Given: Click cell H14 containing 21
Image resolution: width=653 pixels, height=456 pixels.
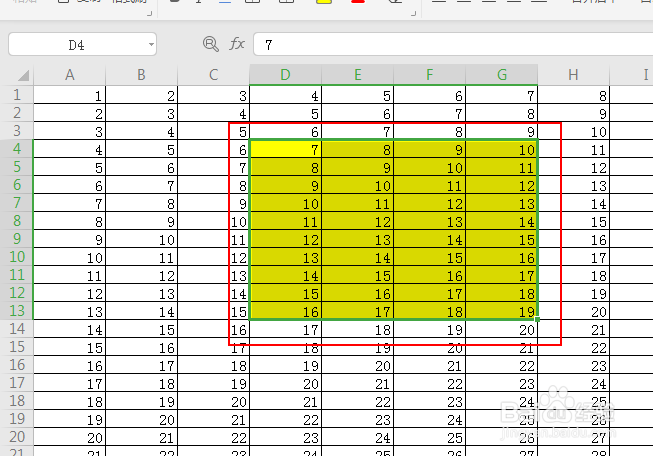Looking at the screenshot, I should 573,329.
